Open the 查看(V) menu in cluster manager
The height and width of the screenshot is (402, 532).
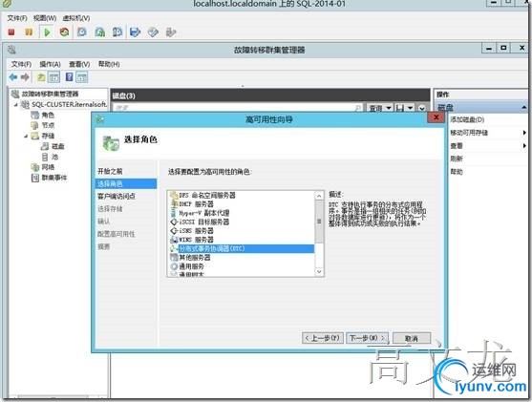click(79, 64)
